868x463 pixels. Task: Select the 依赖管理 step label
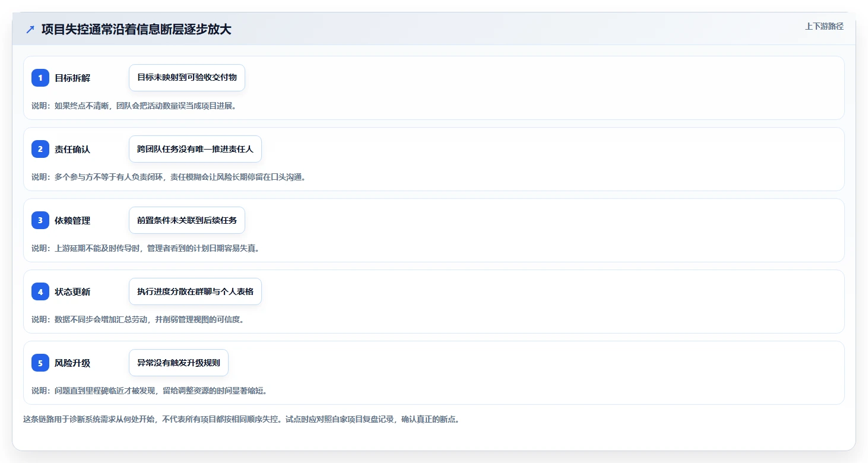click(72, 220)
